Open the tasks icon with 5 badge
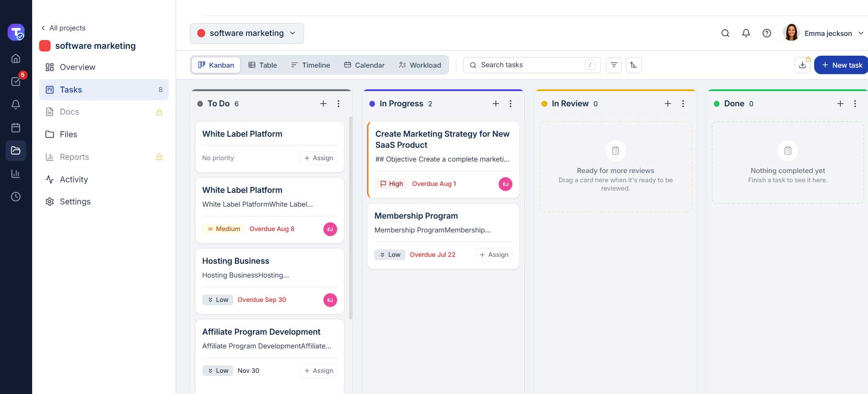Viewport: 868px width, 394px height. click(x=17, y=81)
